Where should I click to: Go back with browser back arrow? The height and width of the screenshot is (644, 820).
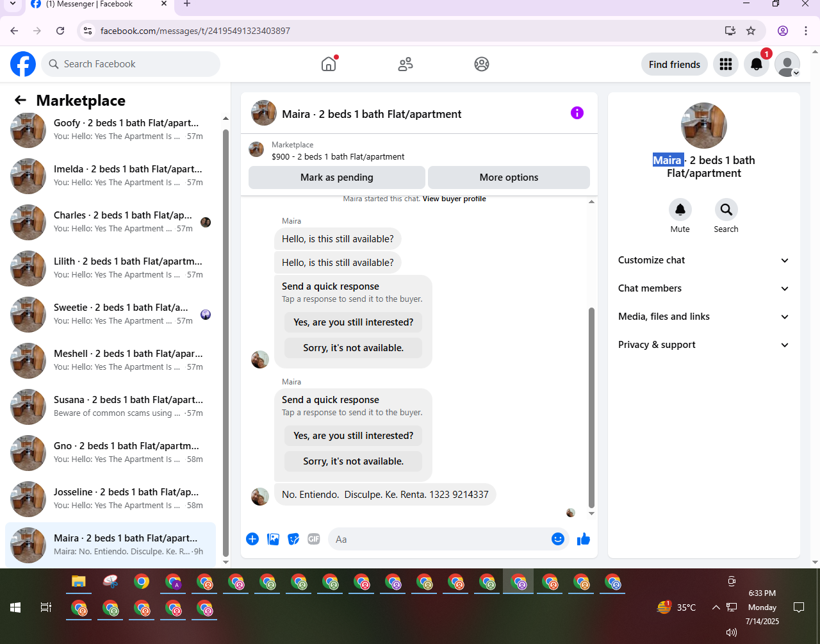click(x=15, y=31)
